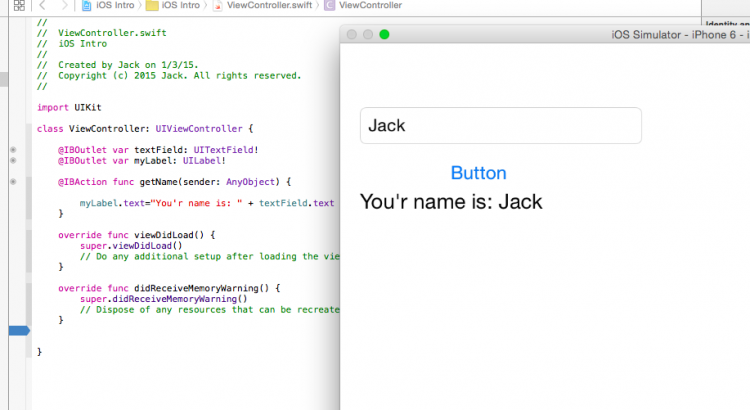Click the textField outlet connection circle
750x410 pixels.
(x=13, y=150)
